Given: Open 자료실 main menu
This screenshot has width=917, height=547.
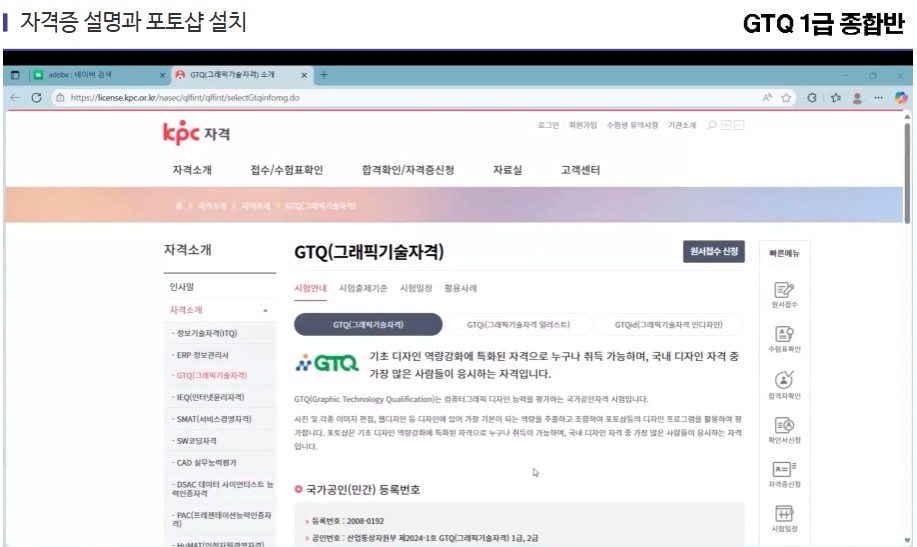Looking at the screenshot, I should pyautogui.click(x=507, y=170).
